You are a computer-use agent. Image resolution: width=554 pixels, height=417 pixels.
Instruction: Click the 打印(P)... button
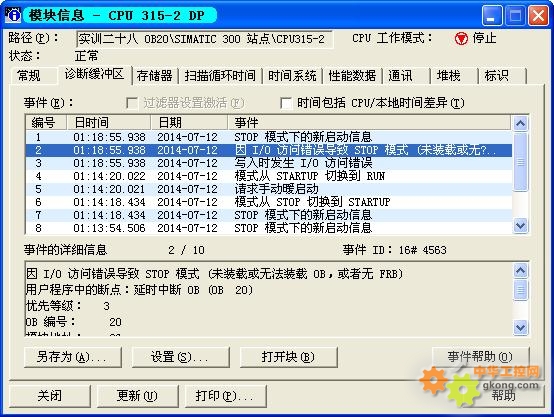(225, 395)
